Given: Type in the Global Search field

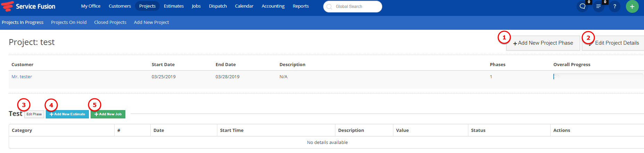Looking at the screenshot, I should [x=356, y=7].
